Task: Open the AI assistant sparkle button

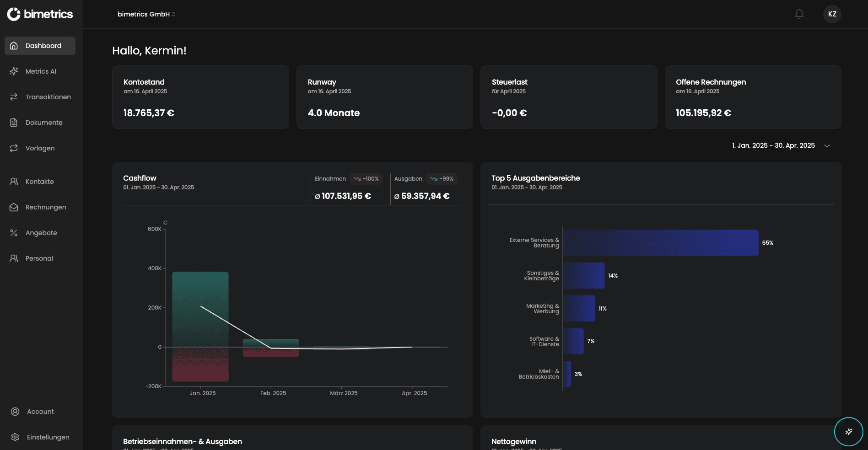Action: 849,431
